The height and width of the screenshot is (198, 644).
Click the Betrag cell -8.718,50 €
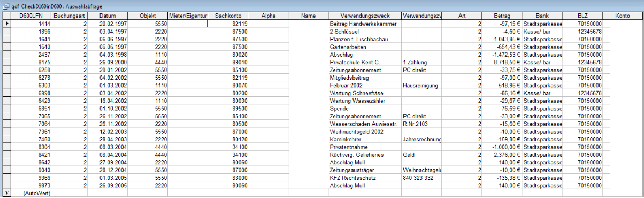click(x=502, y=62)
